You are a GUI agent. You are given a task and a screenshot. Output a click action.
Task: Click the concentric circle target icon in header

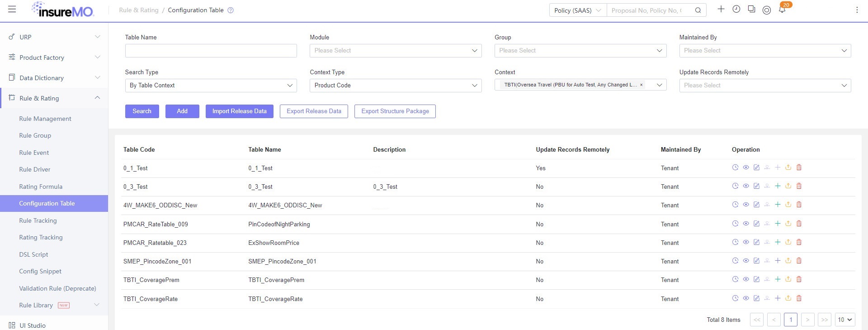point(767,10)
